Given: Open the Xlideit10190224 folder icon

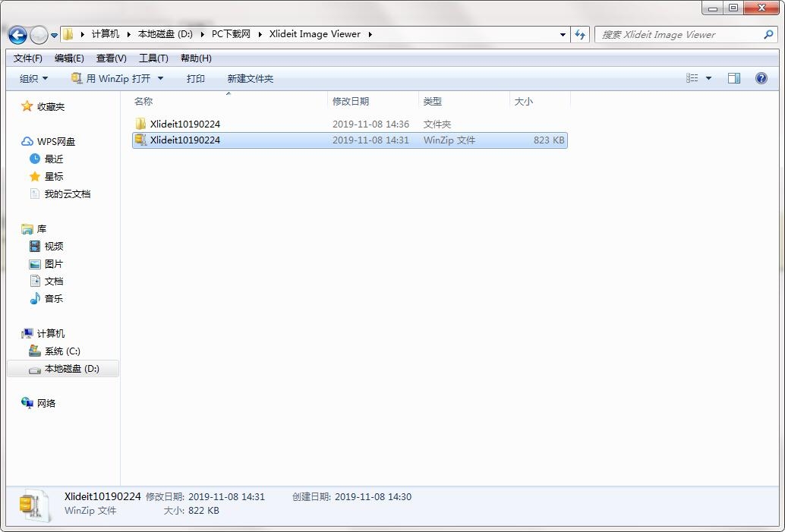Looking at the screenshot, I should pyautogui.click(x=140, y=124).
